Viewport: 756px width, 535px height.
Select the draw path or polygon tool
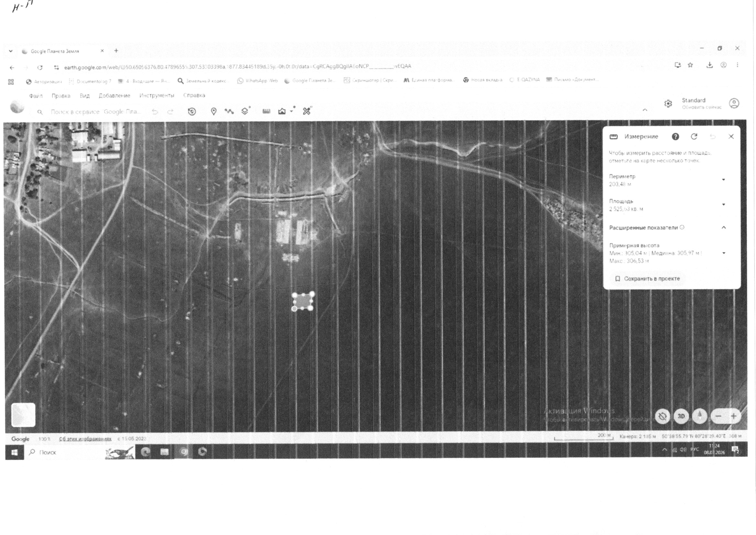[229, 111]
